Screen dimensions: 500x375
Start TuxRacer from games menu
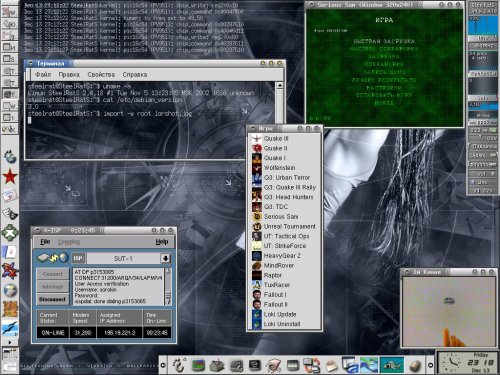(x=284, y=285)
